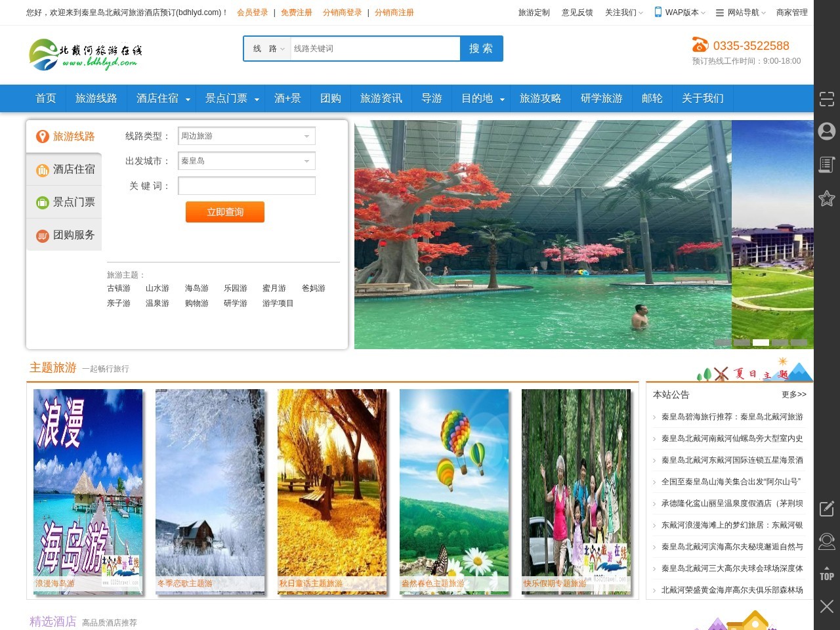Click the feedback pencil icon in right sidebar
The image size is (840, 630).
(826, 509)
